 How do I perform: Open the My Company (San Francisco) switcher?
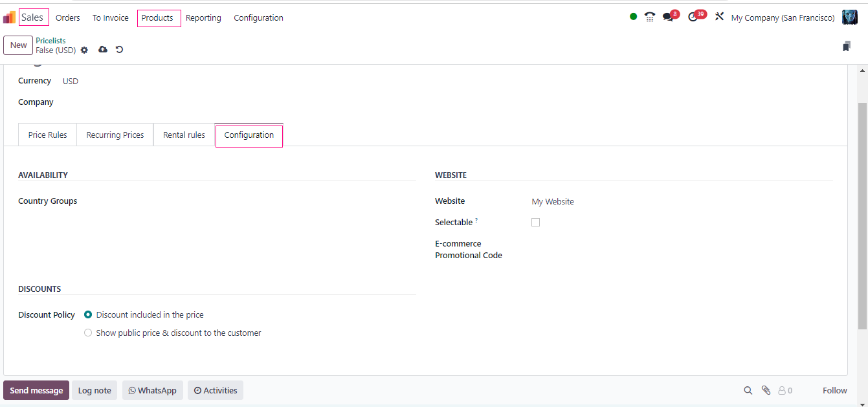pos(783,18)
